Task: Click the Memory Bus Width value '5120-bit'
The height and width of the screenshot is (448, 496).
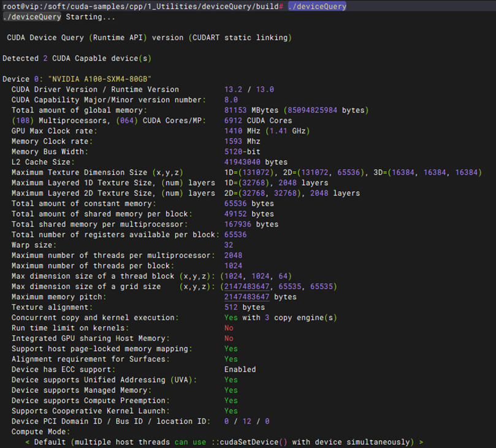Action: pos(242,152)
